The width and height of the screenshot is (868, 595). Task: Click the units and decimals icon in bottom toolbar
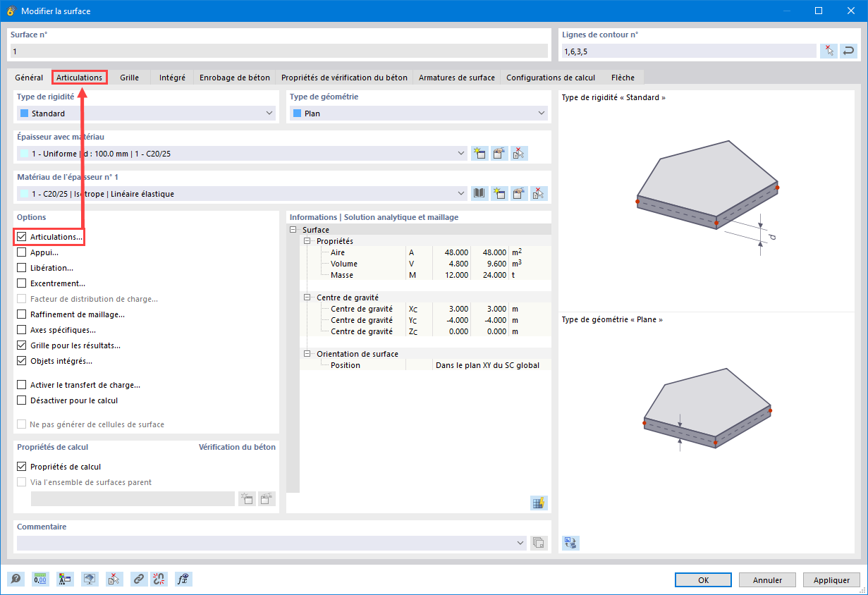(x=40, y=579)
